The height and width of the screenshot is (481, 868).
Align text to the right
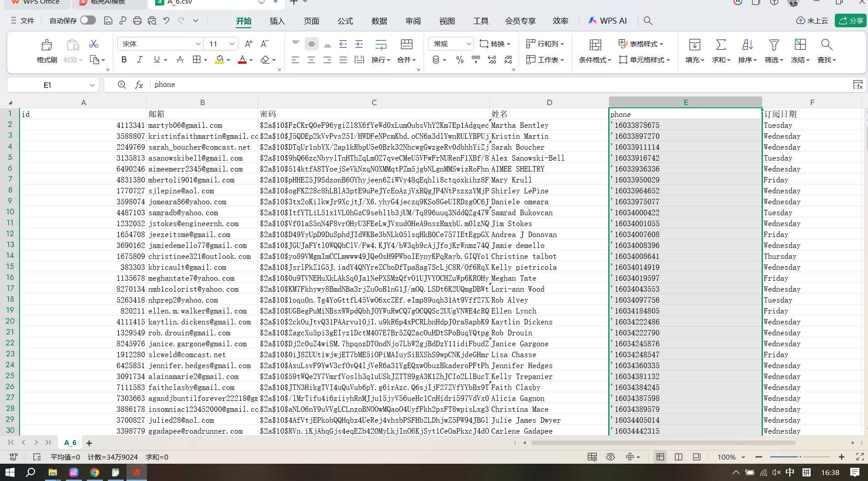(327, 60)
